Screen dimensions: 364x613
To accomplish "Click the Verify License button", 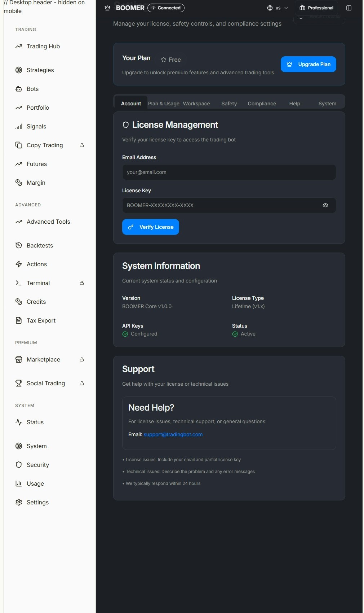I will click(151, 227).
